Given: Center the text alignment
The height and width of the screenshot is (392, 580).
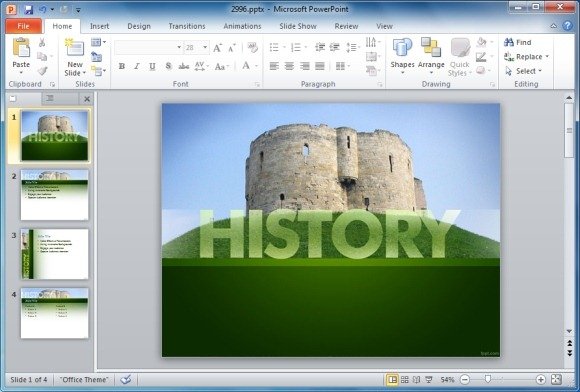Looking at the screenshot, I should 289,66.
